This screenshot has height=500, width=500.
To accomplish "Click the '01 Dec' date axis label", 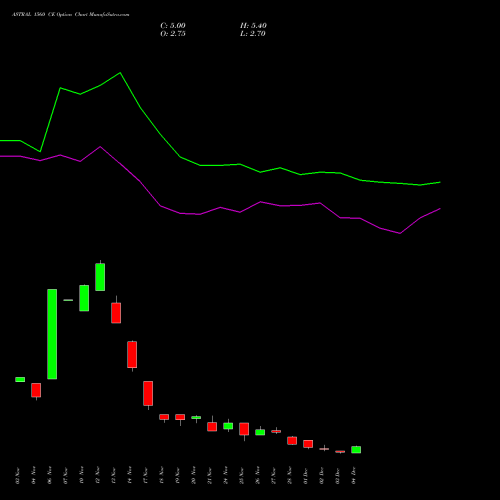I will (306, 476).
